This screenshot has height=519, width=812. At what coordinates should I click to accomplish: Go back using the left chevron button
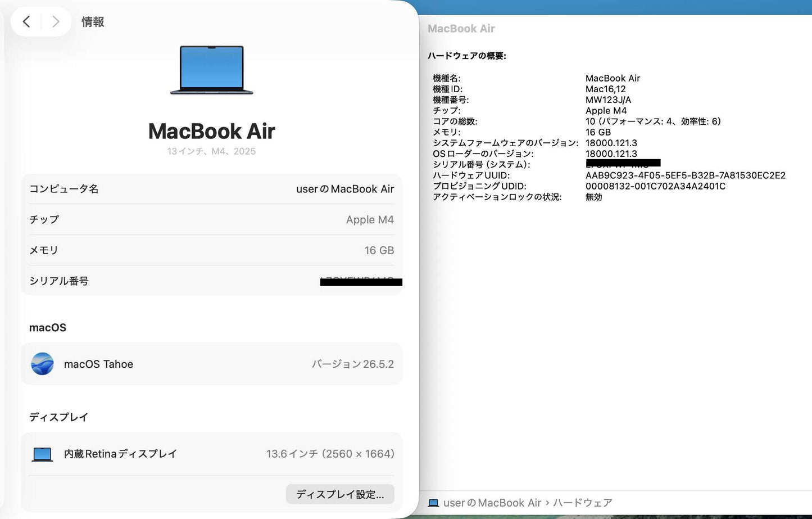click(x=26, y=22)
